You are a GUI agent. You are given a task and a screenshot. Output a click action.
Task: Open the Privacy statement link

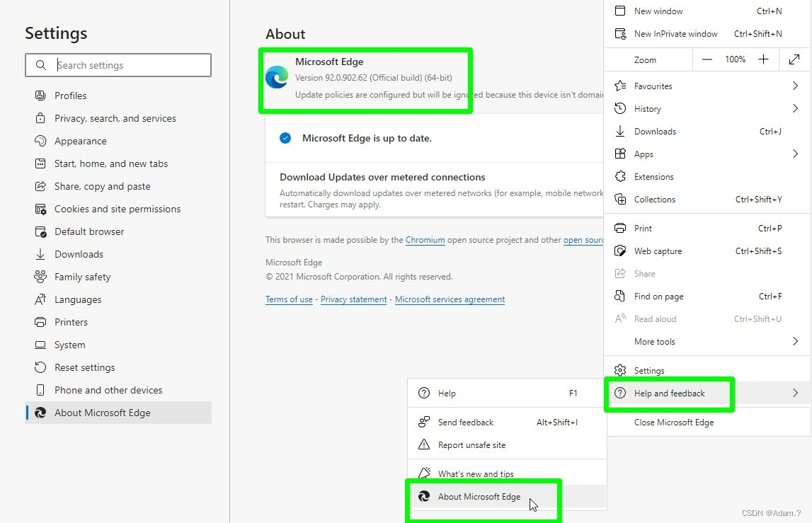(x=354, y=299)
